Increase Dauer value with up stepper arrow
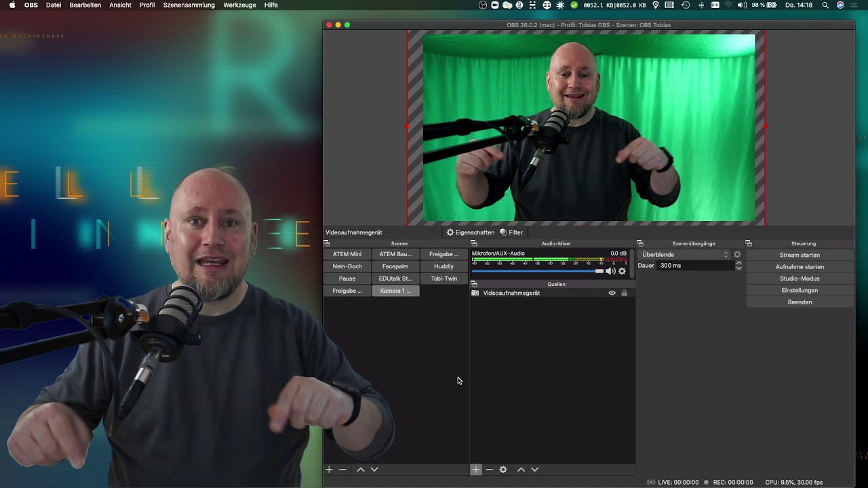The image size is (868, 488). coord(738,263)
